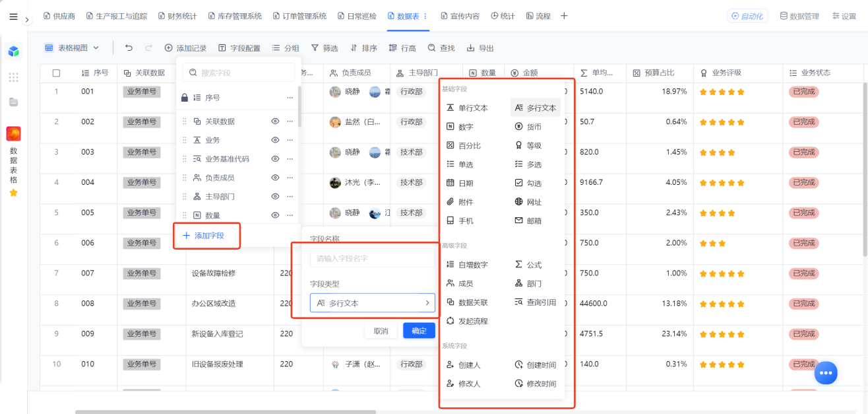Choose 多选 field type
The image size is (868, 414).
(x=528, y=164)
